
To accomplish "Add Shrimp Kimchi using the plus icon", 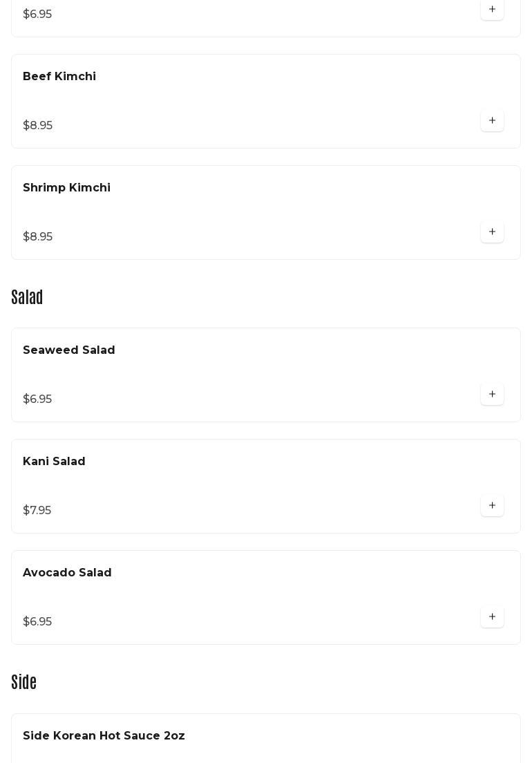I will [x=492, y=232].
